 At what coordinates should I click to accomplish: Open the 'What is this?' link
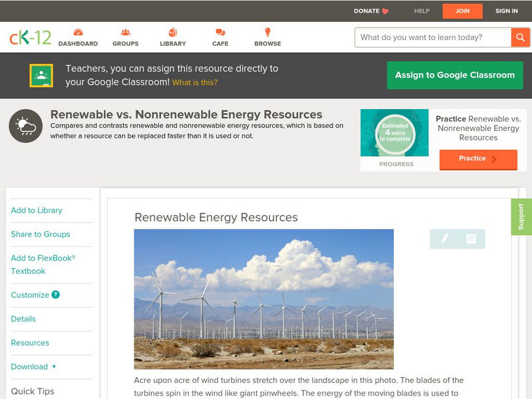(x=195, y=82)
